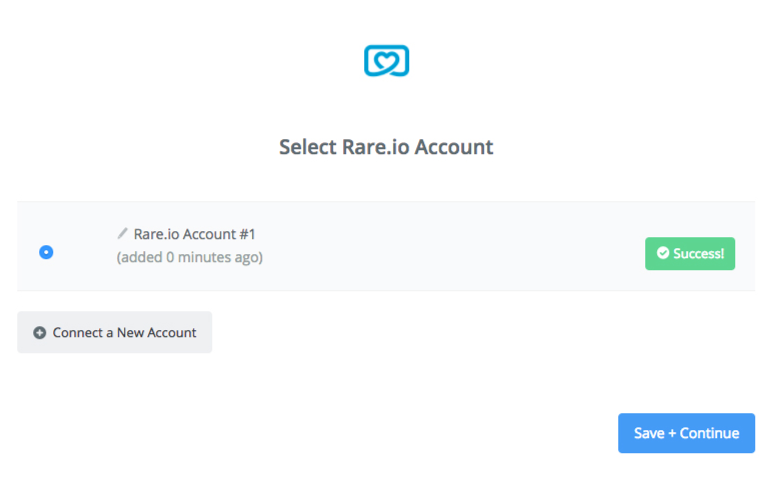Select the Rare.io Account #1 radio button

[46, 252]
